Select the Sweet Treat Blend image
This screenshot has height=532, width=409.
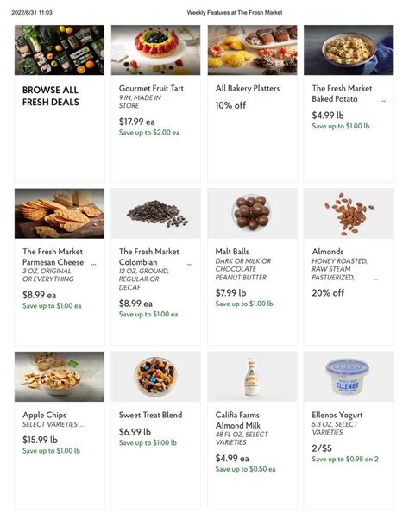tap(156, 377)
